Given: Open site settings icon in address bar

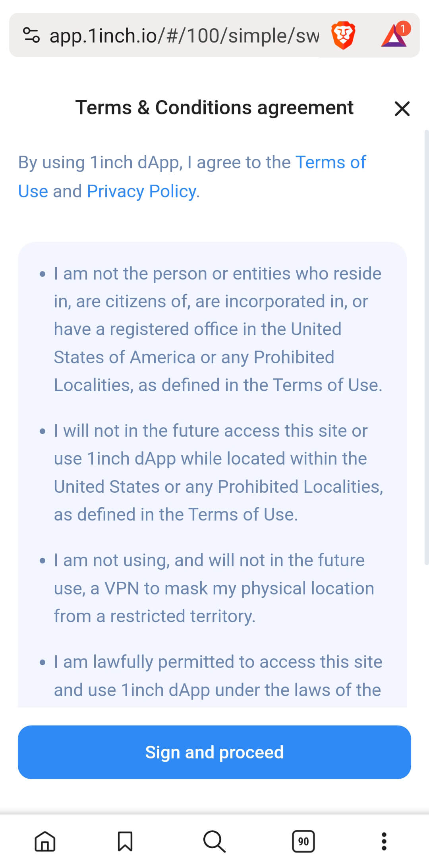Looking at the screenshot, I should pyautogui.click(x=31, y=35).
